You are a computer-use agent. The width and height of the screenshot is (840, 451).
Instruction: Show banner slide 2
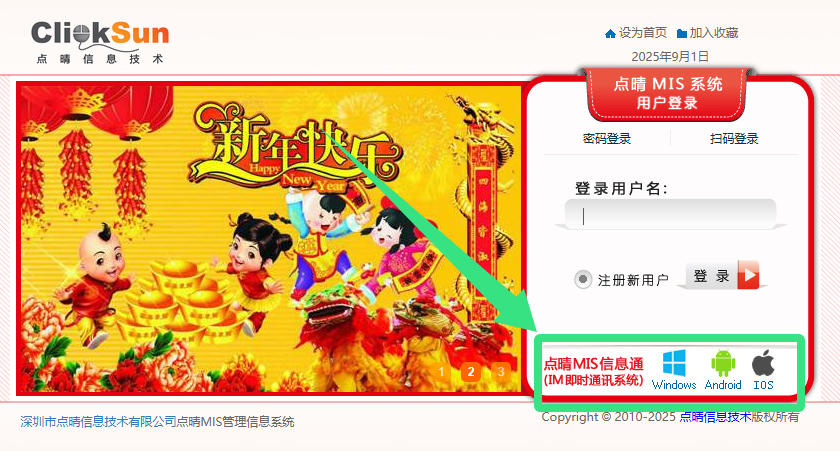pyautogui.click(x=471, y=371)
